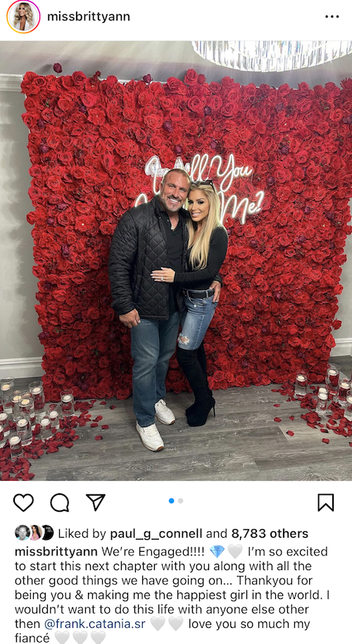
Task: Open comments with the speech bubble icon
Action: pos(60,503)
